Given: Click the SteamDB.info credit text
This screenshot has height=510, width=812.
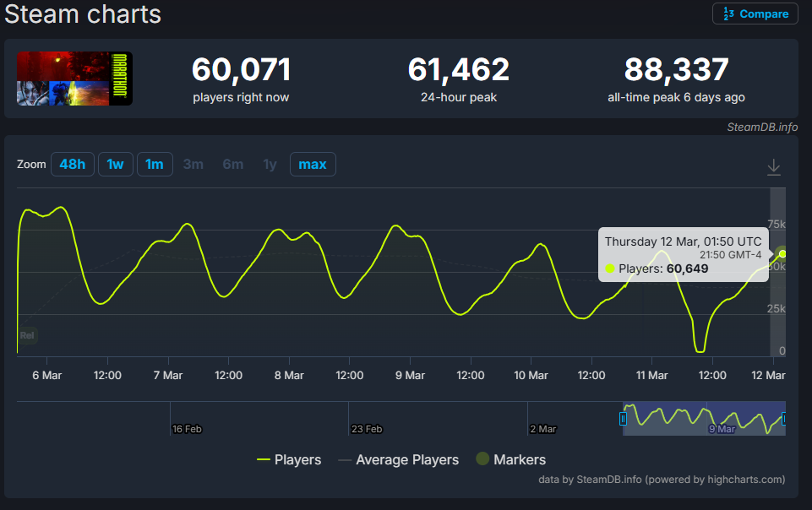Looking at the screenshot, I should pyautogui.click(x=762, y=127).
